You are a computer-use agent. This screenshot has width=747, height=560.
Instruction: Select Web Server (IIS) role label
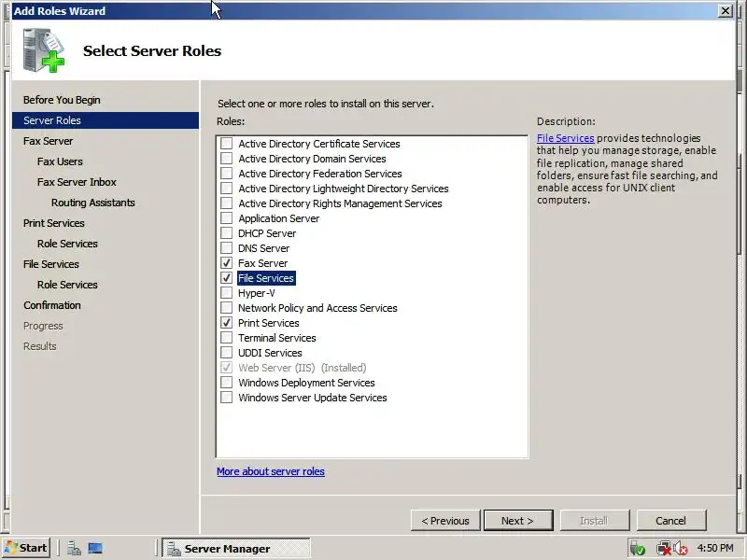click(302, 368)
